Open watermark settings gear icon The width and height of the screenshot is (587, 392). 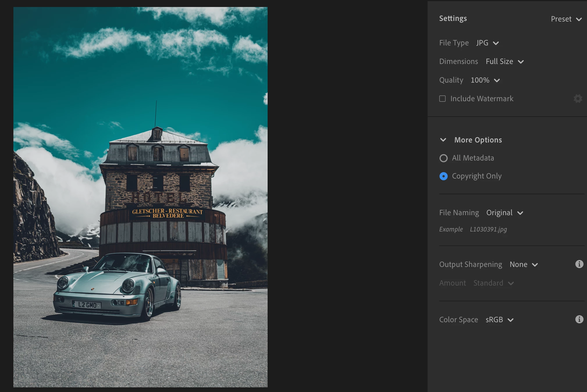578,99
